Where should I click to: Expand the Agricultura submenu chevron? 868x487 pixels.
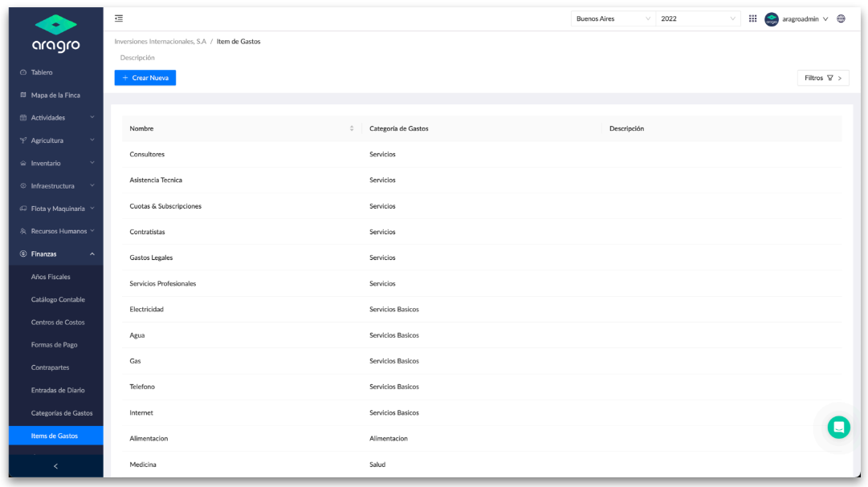[x=92, y=140]
